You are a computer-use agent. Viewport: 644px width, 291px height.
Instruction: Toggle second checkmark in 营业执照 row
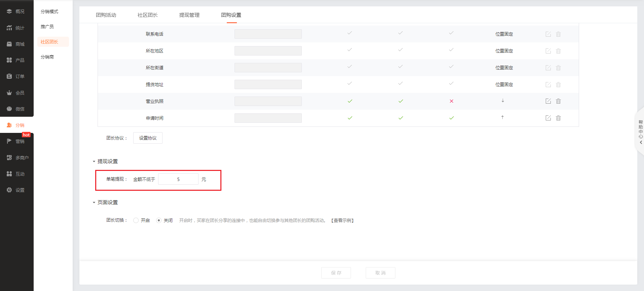(401, 101)
